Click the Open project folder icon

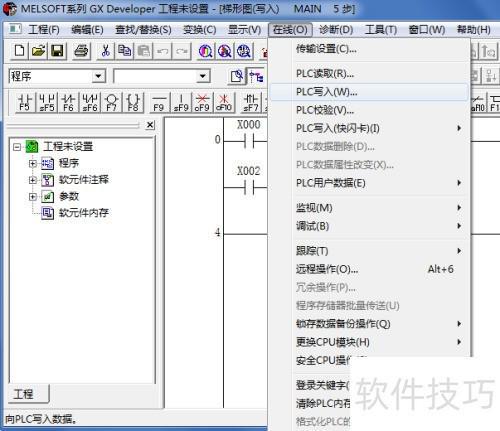[x=38, y=51]
